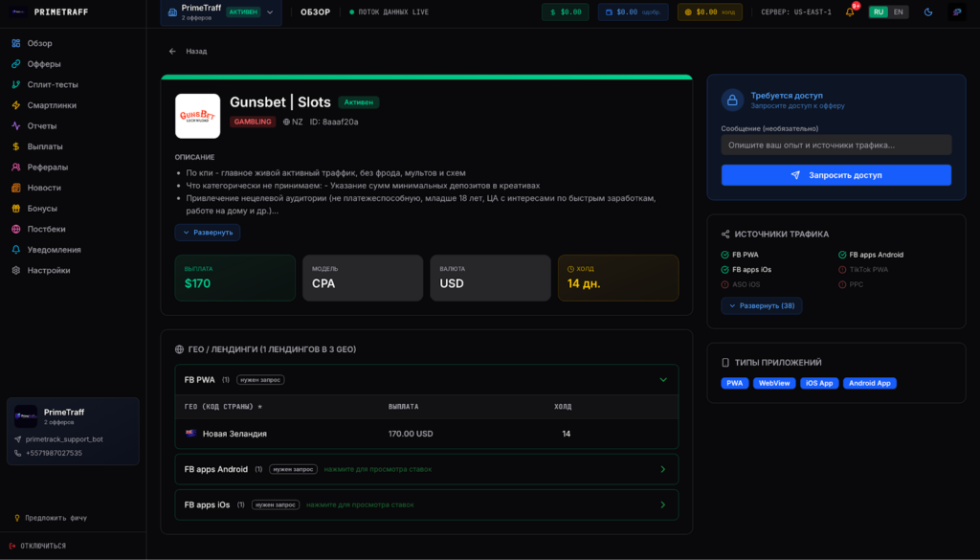Expand traffic sources Развернуть (38)

(761, 305)
